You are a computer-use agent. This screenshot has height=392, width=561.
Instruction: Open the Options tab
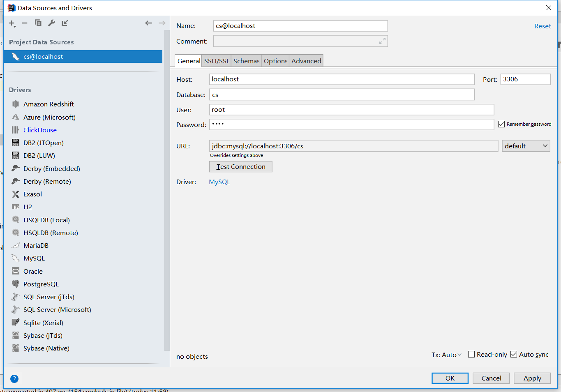point(275,61)
